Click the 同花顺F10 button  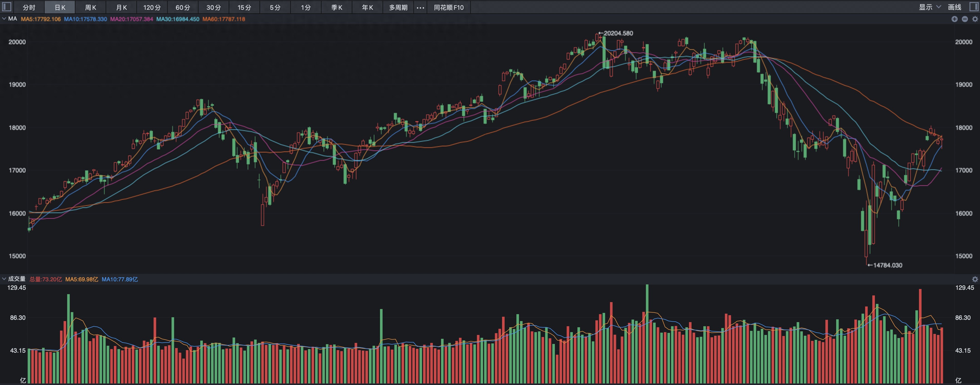click(448, 8)
